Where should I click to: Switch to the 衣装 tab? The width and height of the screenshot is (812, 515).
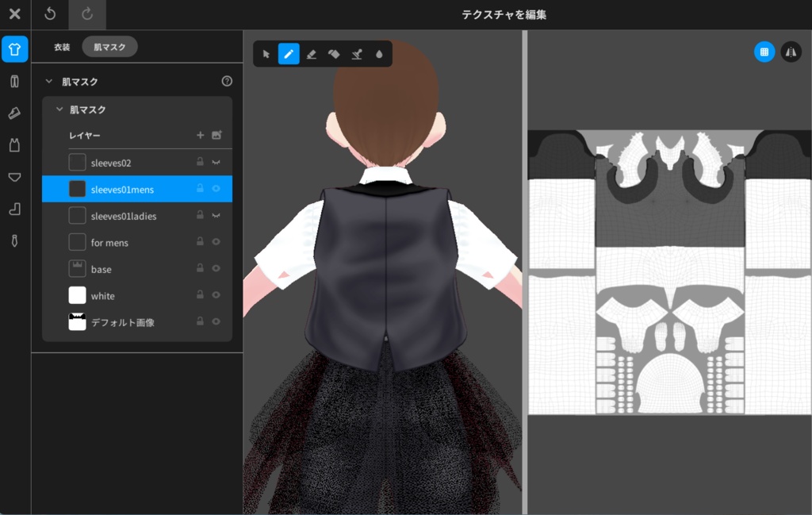pyautogui.click(x=62, y=47)
